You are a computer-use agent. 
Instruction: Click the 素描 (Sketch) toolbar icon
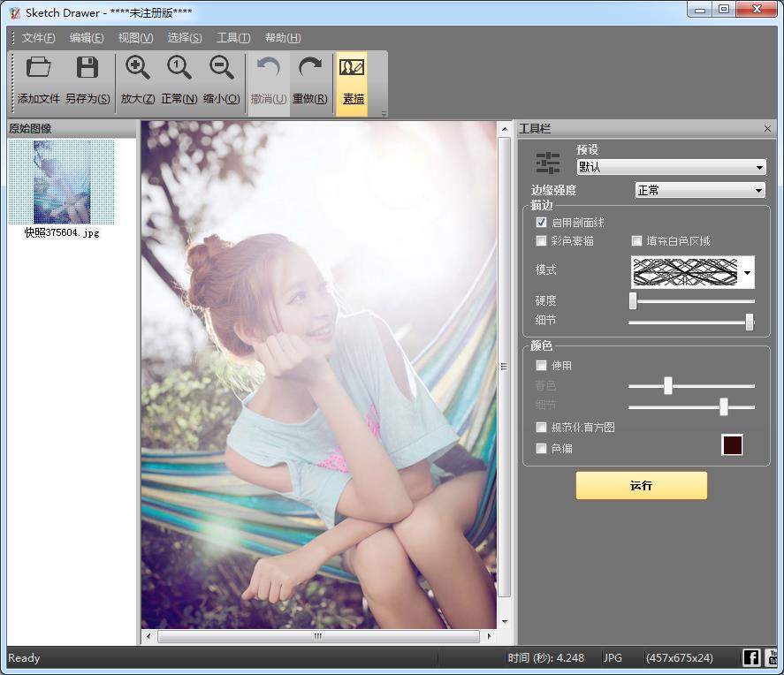coord(352,68)
